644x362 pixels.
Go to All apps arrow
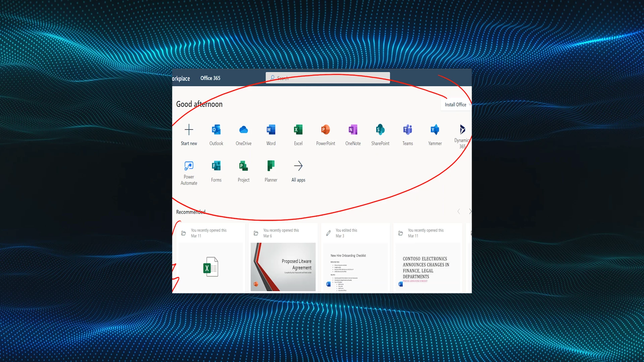pyautogui.click(x=298, y=166)
